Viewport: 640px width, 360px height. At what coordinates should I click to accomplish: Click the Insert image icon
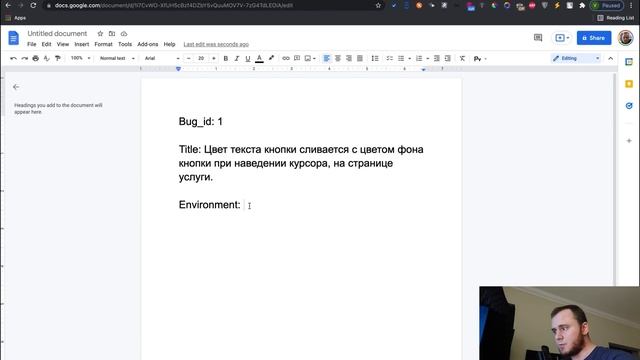click(308, 58)
